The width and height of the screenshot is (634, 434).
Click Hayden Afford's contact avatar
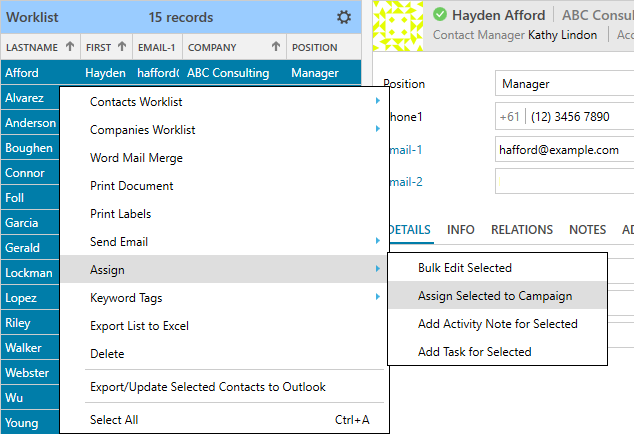click(x=398, y=25)
